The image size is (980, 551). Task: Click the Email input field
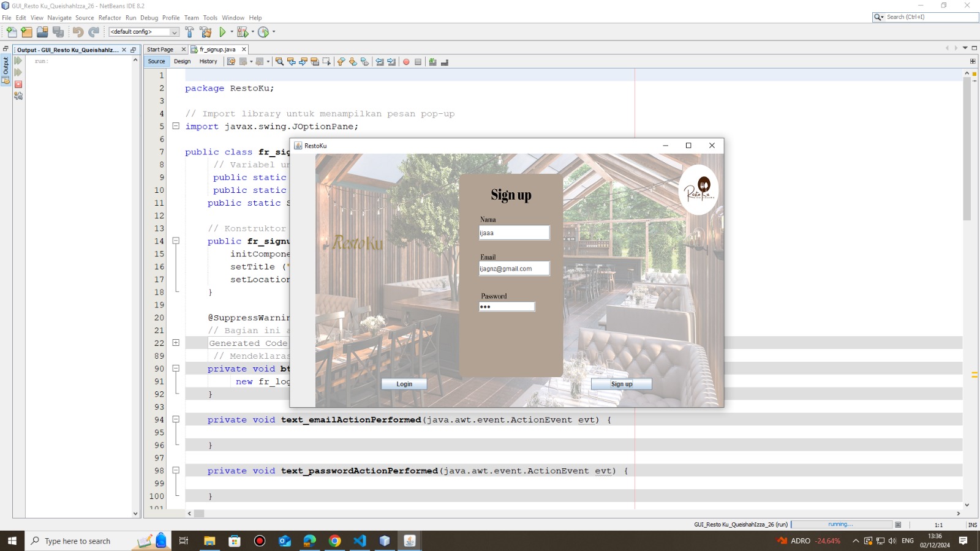(x=514, y=269)
